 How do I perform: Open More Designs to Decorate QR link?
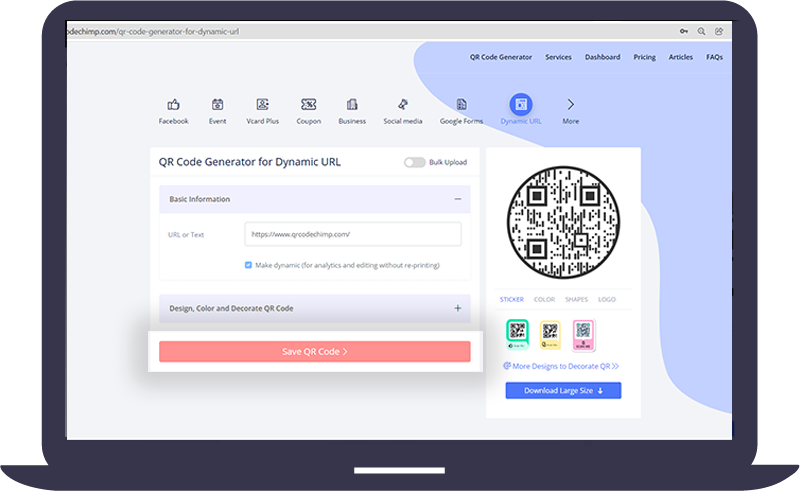point(561,366)
